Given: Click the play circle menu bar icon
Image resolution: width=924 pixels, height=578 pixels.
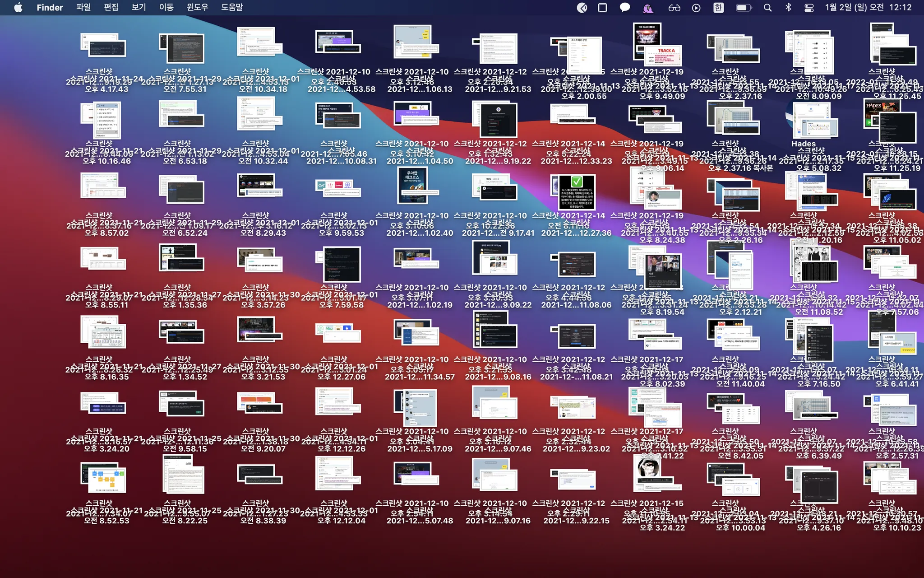Looking at the screenshot, I should [696, 7].
